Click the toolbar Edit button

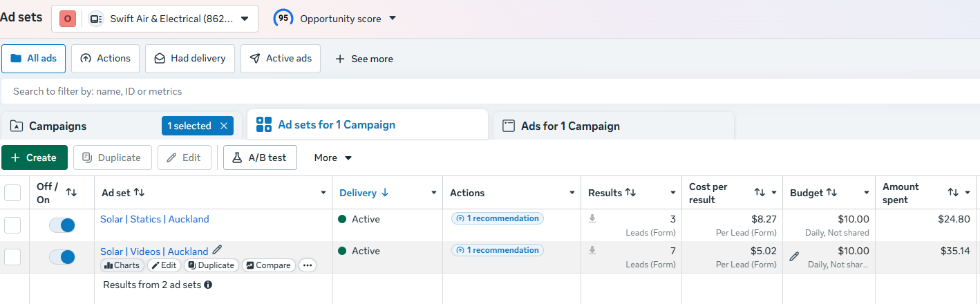(x=185, y=158)
